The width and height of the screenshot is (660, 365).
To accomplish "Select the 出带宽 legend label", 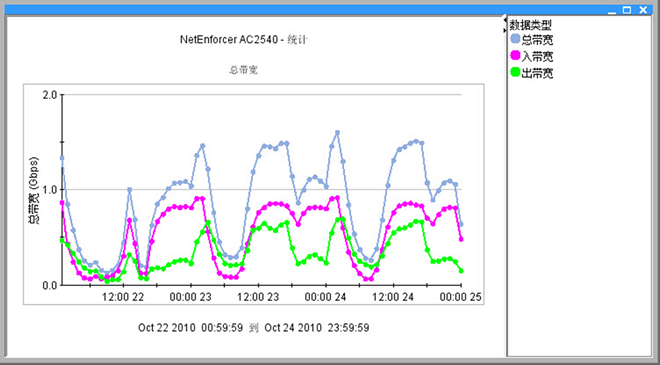I will coord(537,74).
